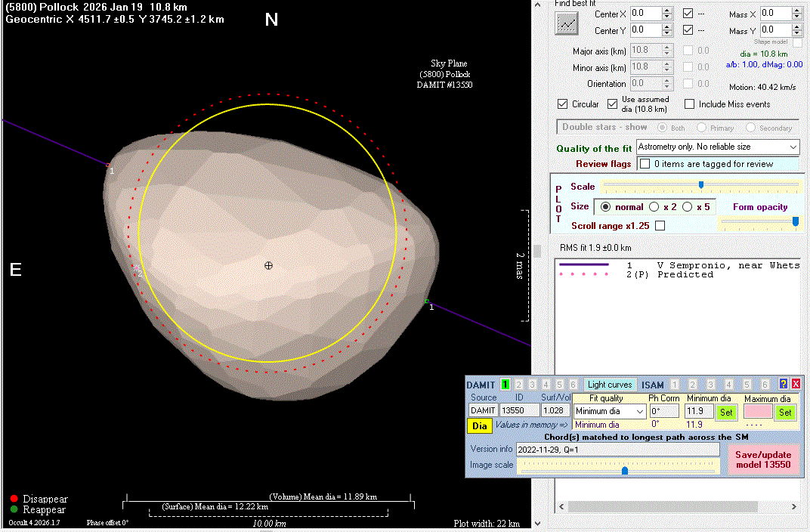Enable Scroll range x1.25 checkbox
810x532 pixels.
click(x=660, y=225)
